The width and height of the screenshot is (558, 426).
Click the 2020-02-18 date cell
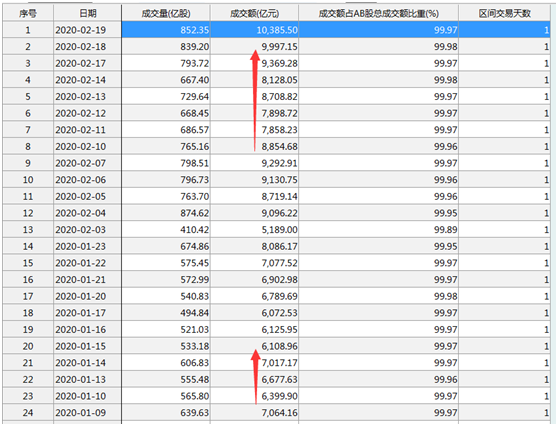(88, 47)
